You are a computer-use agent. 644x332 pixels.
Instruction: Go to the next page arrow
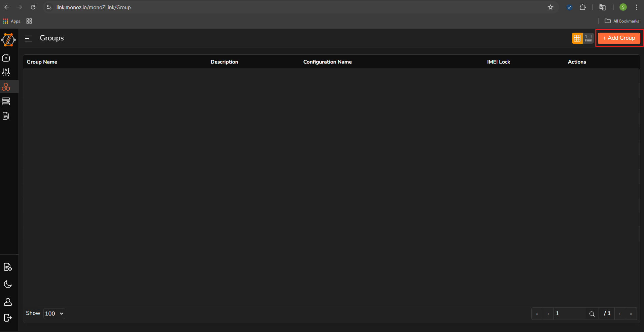(x=620, y=314)
